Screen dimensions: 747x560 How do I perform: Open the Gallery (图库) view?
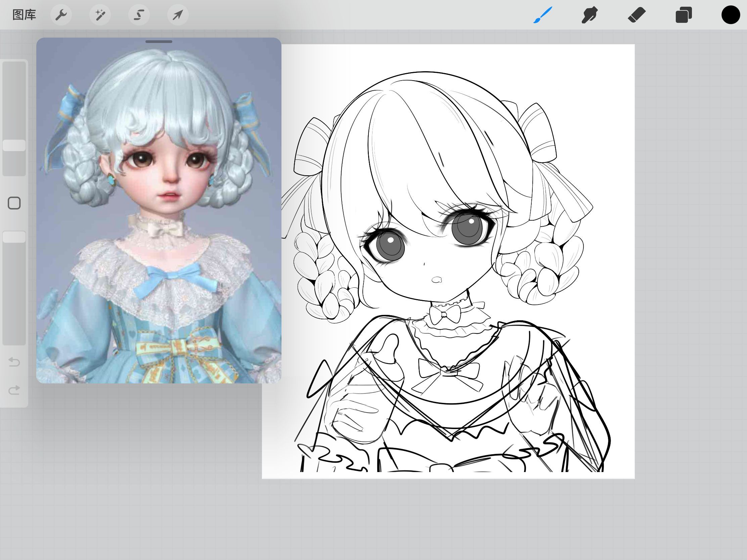[24, 15]
